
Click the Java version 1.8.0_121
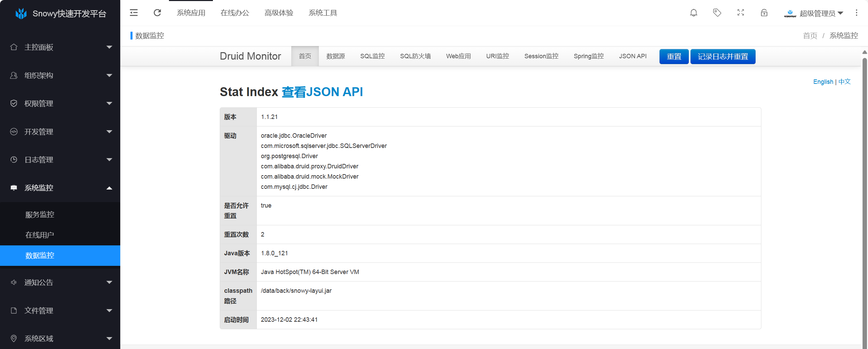[x=274, y=253]
